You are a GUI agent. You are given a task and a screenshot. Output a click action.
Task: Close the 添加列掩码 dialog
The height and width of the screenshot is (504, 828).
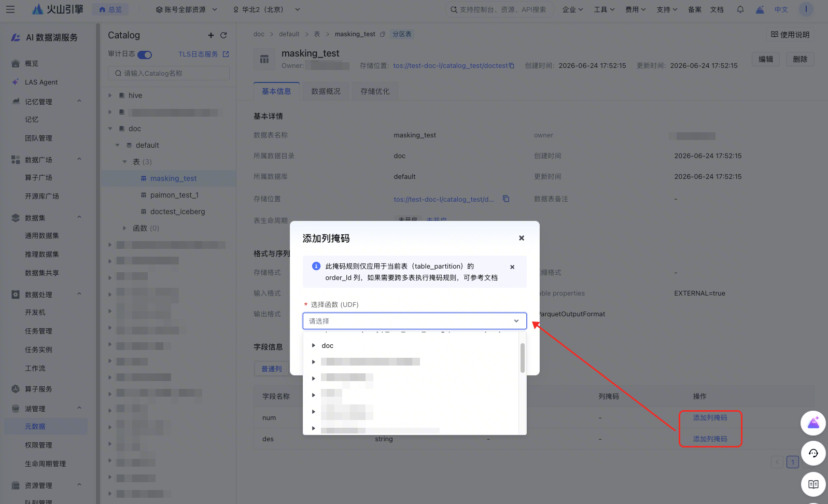click(522, 238)
